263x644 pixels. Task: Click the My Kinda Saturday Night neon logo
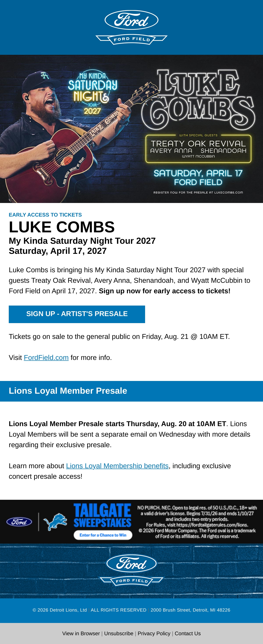click(92, 93)
